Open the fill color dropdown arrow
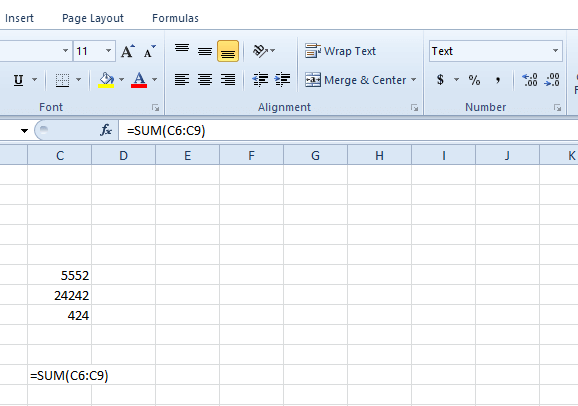The image size is (578, 406). tap(121, 80)
